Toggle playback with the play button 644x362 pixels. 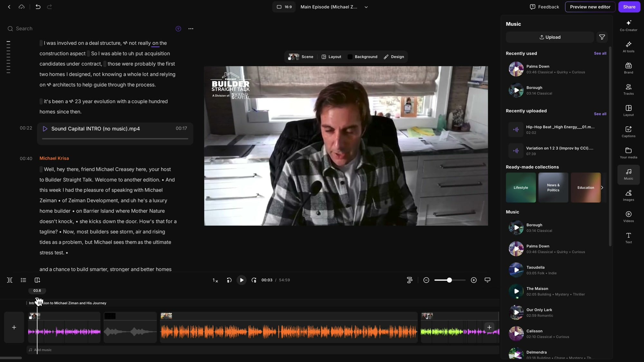(241, 280)
